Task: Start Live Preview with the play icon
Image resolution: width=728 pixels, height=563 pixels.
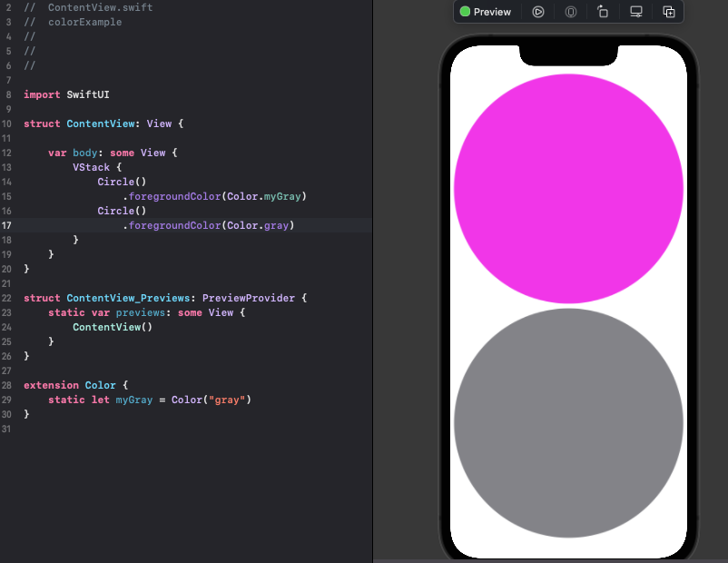Action: (538, 12)
